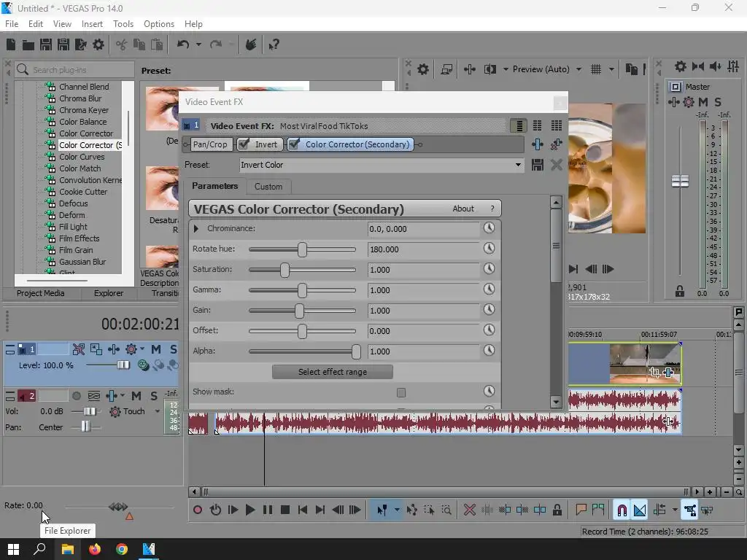Open the Undo history dropdown arrow
This screenshot has height=560, width=747.
[198, 44]
